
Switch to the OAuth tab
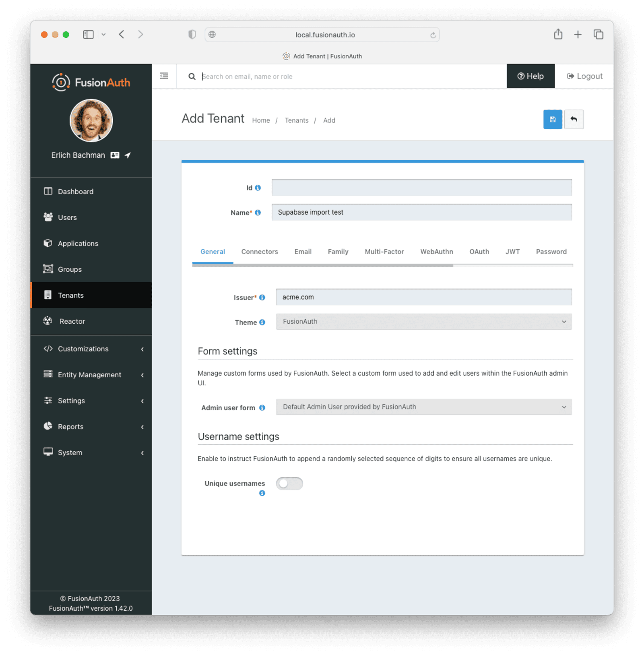pyautogui.click(x=479, y=252)
